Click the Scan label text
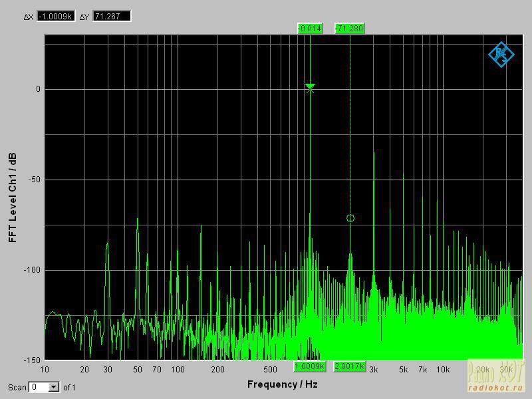Screen dimensions: 532x399 [x=17, y=388]
